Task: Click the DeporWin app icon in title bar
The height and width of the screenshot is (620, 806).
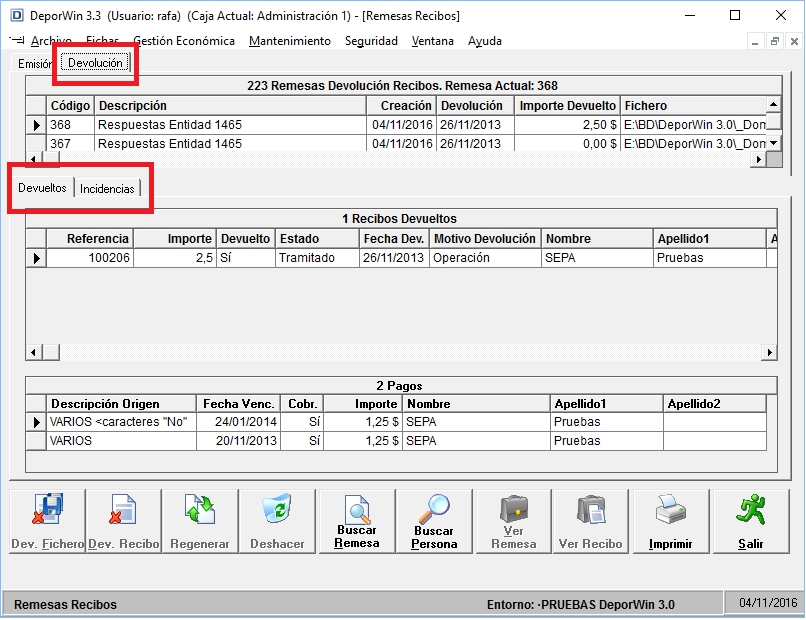Action: click(x=17, y=15)
